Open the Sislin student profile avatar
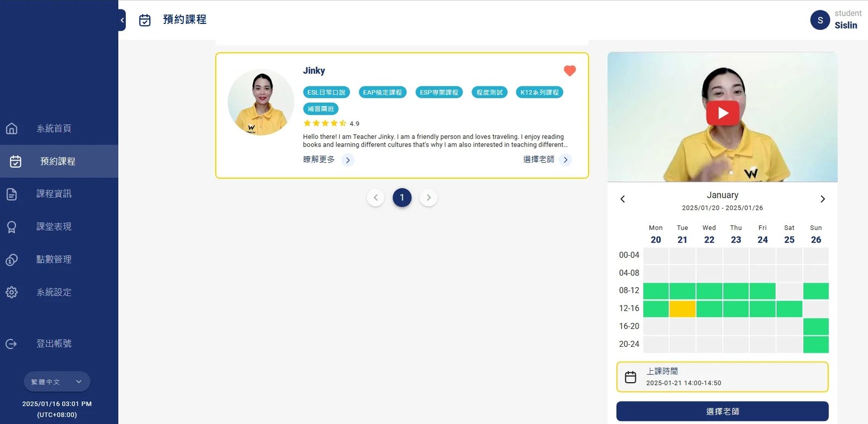868x424 pixels. click(820, 20)
